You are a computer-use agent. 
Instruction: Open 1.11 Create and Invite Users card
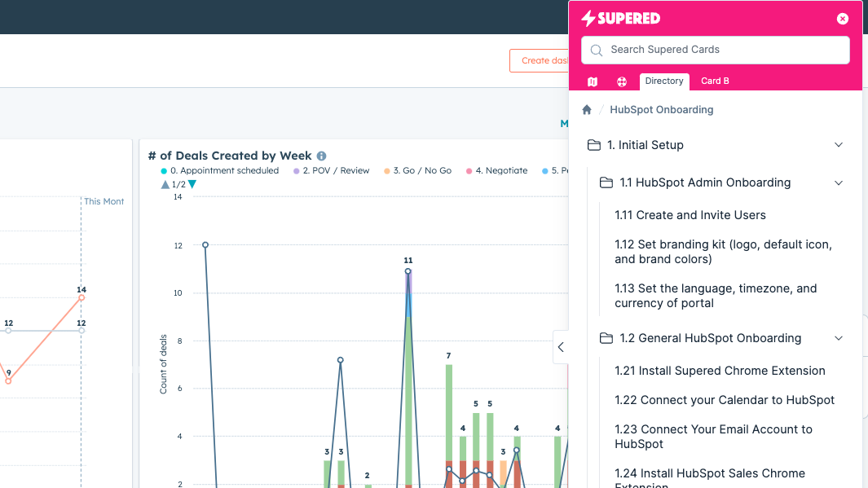[690, 215]
